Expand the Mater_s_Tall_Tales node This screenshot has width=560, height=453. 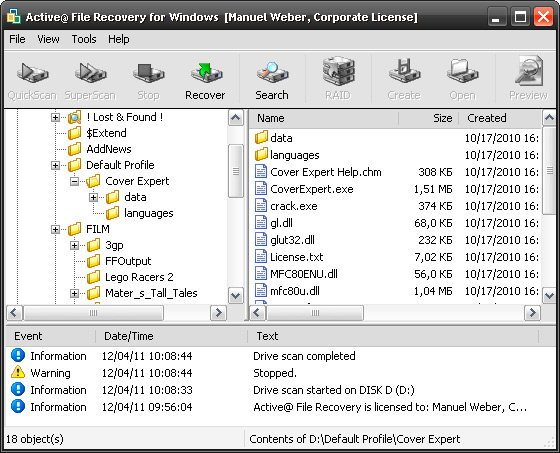(74, 294)
